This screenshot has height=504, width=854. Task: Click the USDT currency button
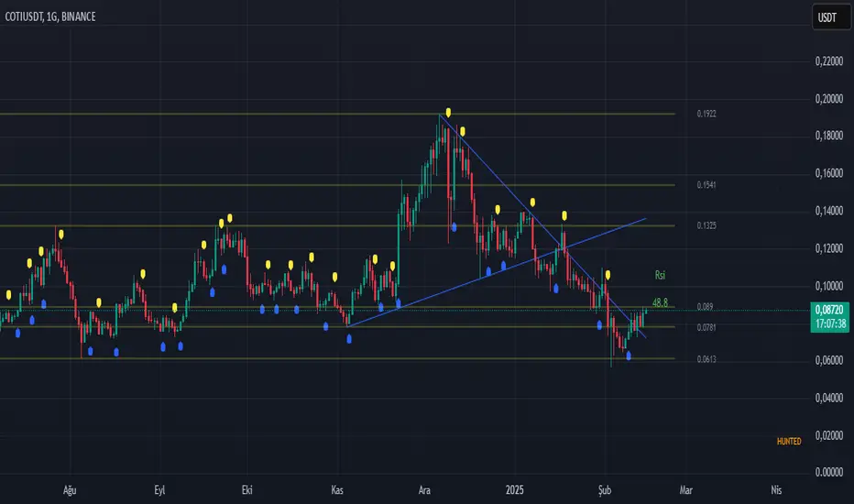(831, 16)
